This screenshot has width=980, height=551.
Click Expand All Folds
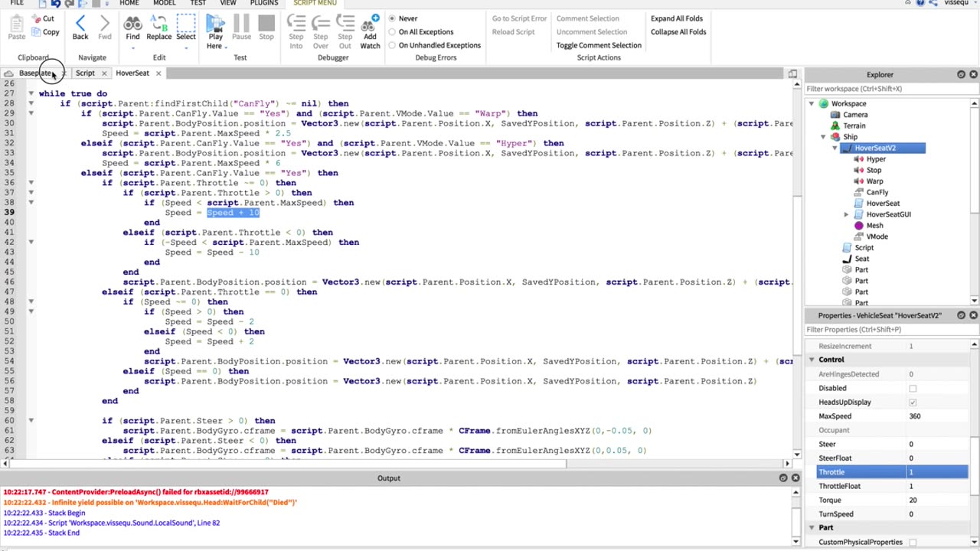[676, 18]
